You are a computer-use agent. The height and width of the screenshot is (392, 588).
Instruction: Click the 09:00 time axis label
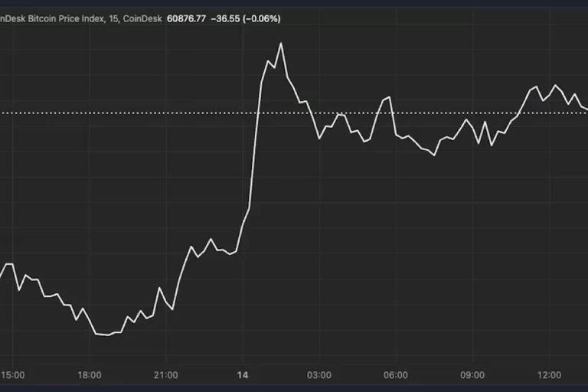point(472,375)
